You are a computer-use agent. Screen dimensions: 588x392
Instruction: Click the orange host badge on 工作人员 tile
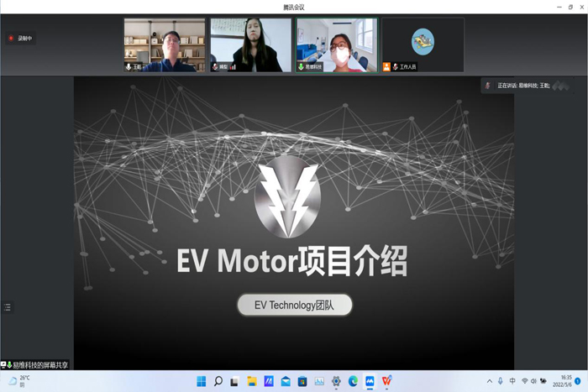(386, 66)
